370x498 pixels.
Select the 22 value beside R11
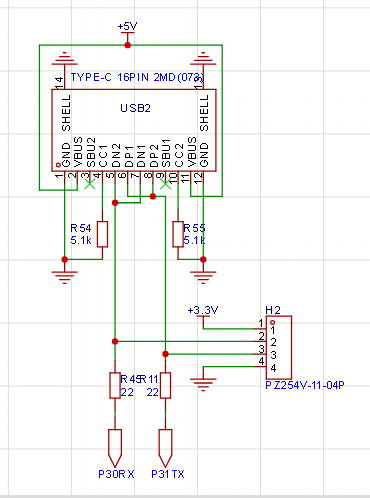click(153, 392)
